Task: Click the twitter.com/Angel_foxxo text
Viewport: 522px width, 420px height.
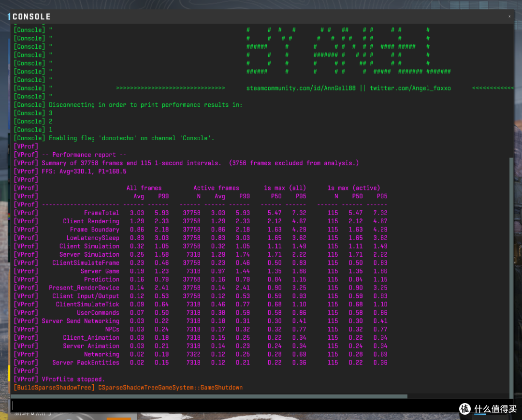Action: click(x=410, y=88)
